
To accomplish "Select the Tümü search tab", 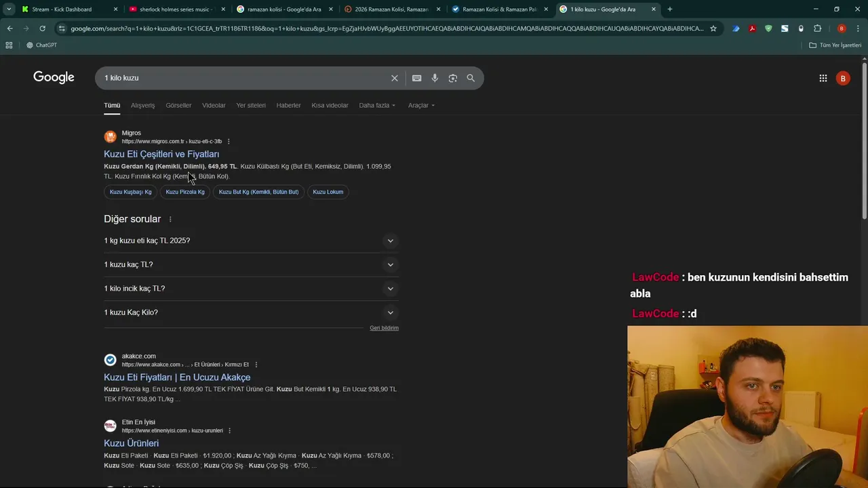I will 112,105.
